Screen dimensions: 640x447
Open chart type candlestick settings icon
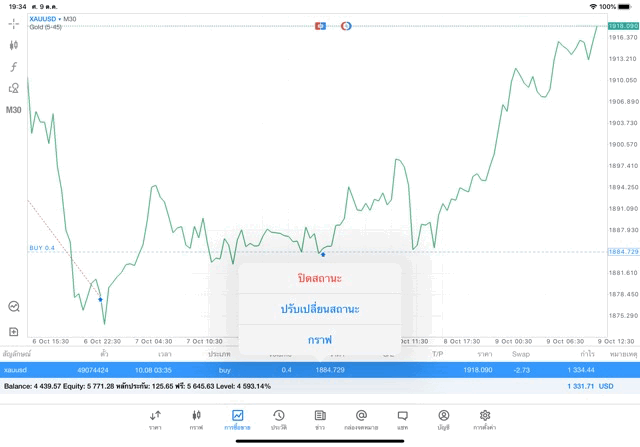click(14, 45)
